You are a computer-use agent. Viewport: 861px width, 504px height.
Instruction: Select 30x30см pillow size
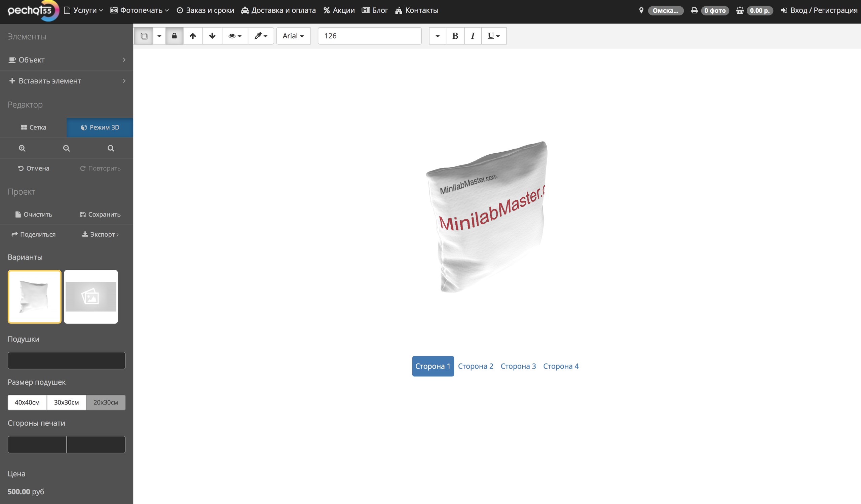pyautogui.click(x=67, y=402)
